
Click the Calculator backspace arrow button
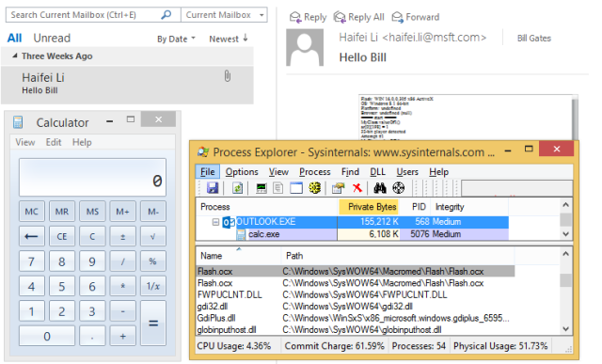31,236
